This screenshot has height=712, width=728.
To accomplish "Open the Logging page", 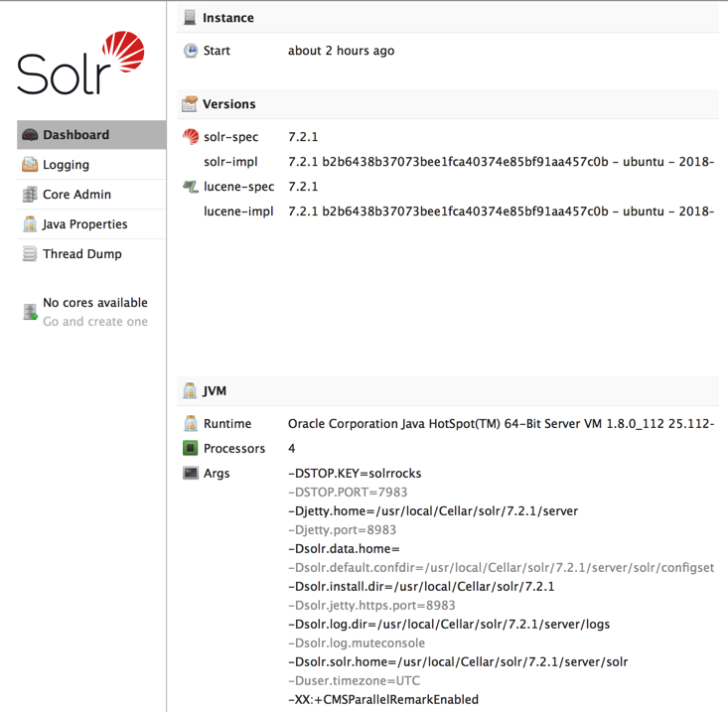I will [66, 165].
